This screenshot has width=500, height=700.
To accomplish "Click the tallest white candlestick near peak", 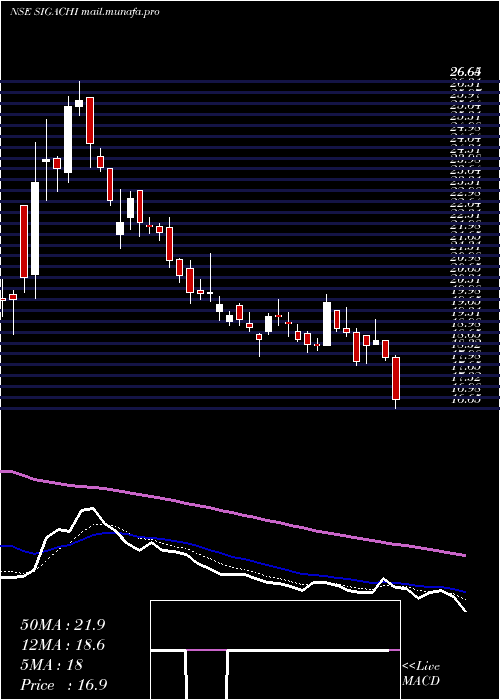I will coord(68,139).
